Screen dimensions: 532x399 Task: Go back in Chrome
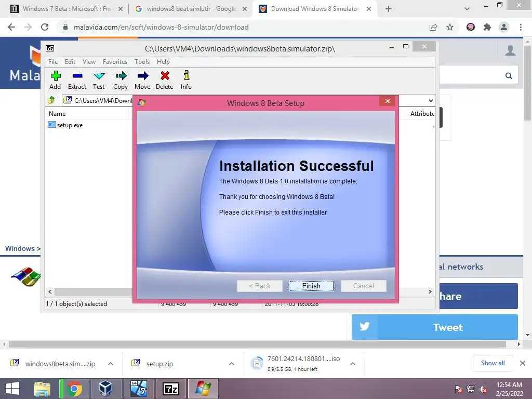(x=11, y=27)
